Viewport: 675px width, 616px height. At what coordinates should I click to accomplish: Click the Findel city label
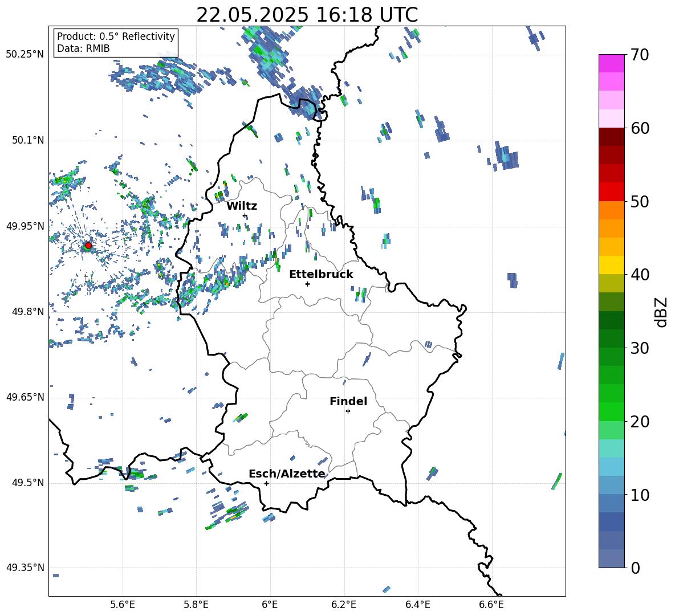[x=348, y=401]
